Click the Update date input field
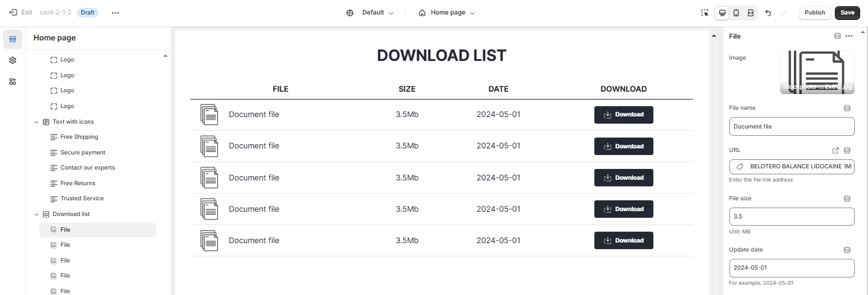 point(791,268)
